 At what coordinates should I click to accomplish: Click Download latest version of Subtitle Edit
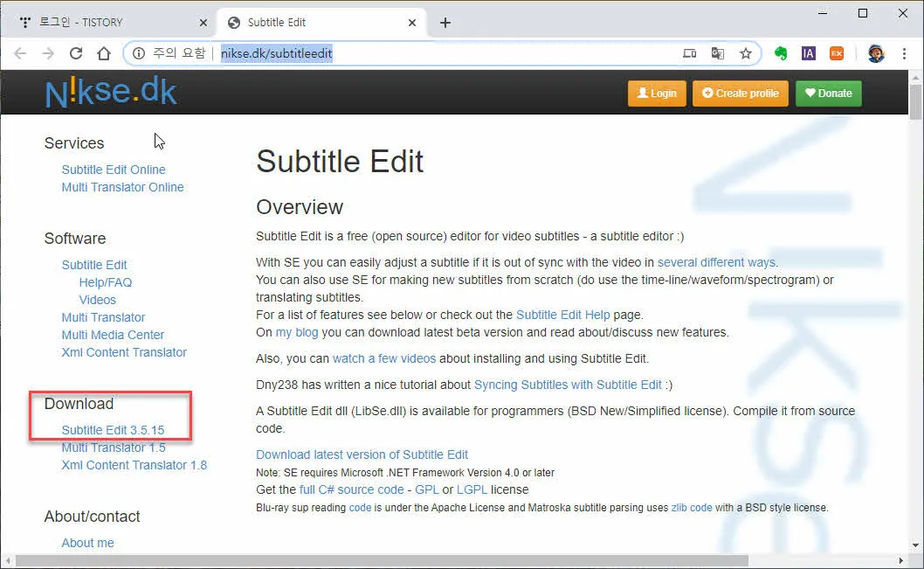coord(362,455)
